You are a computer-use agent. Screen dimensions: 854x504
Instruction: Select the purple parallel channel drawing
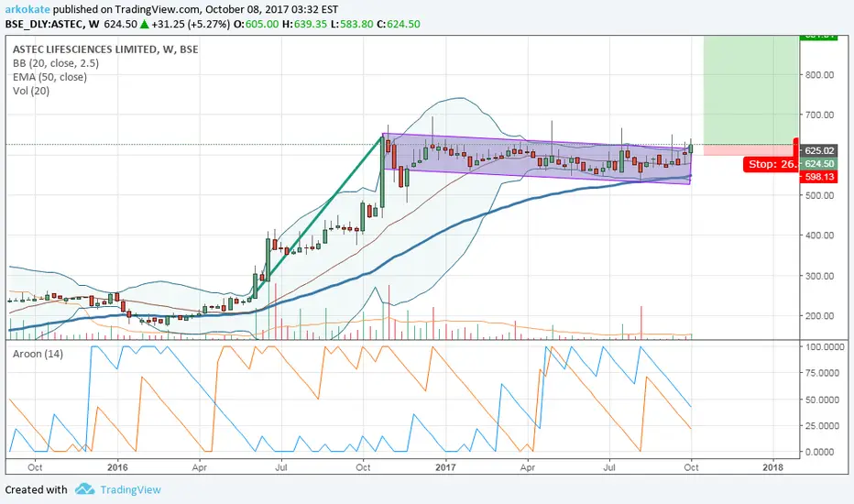coord(536,159)
